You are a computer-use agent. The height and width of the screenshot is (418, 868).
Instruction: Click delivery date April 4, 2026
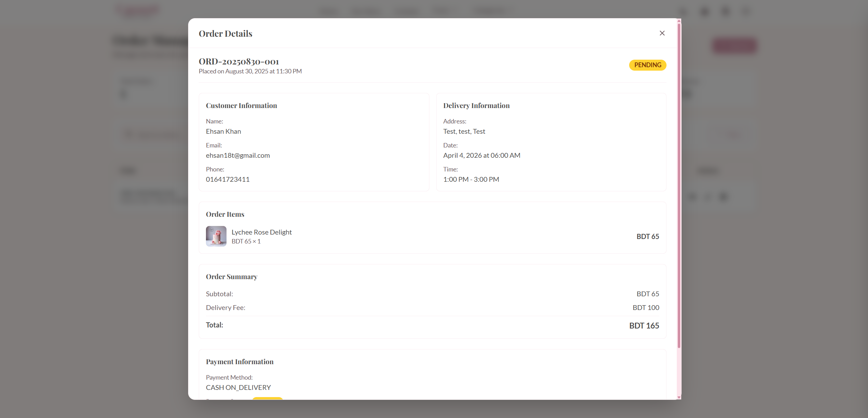point(481,155)
